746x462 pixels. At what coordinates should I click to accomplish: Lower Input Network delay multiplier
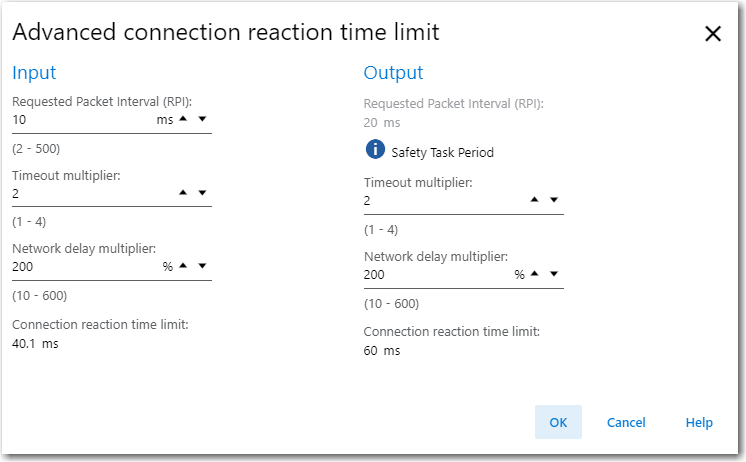click(202, 266)
